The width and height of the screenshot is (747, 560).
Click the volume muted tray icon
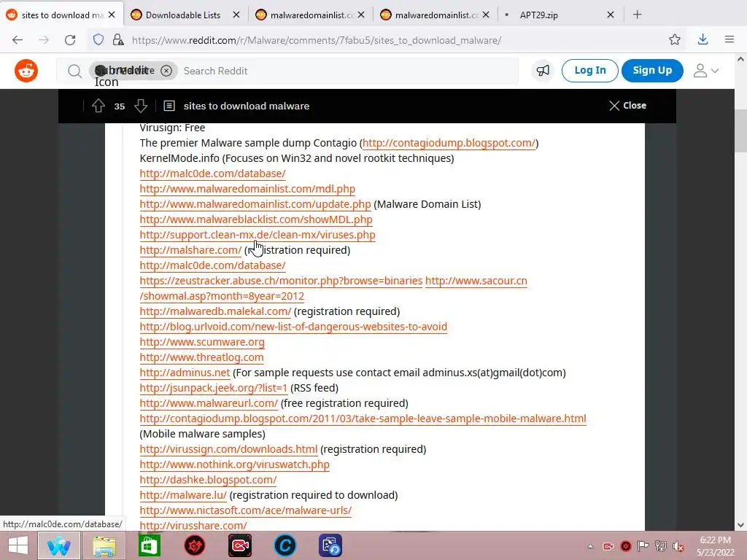click(678, 546)
